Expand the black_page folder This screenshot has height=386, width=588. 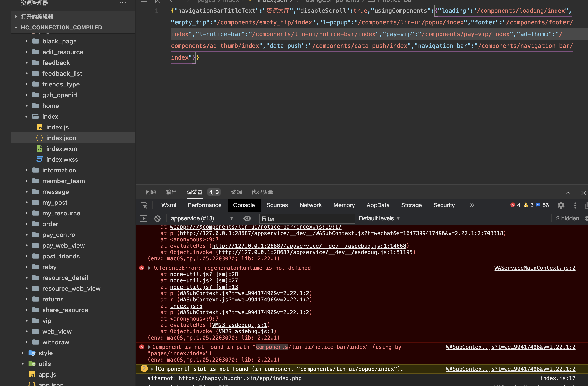pyautogui.click(x=26, y=41)
